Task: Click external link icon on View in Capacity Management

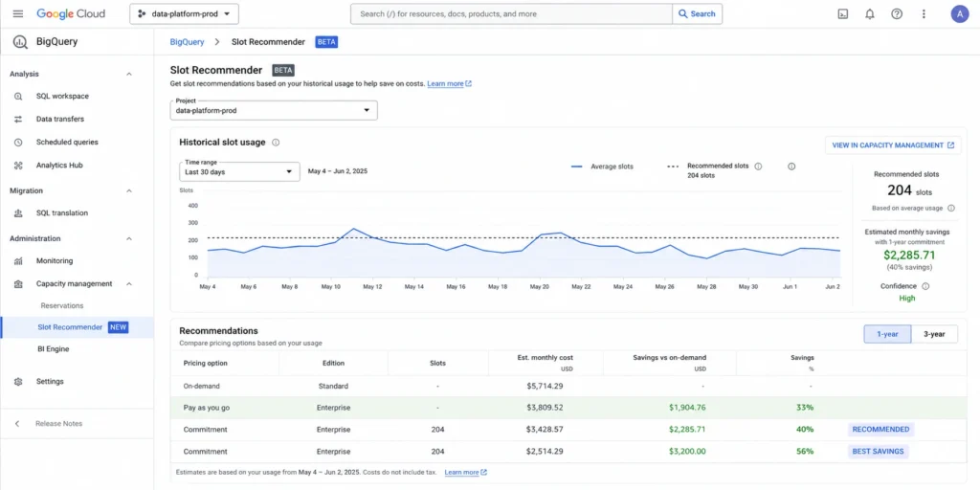Action: [x=950, y=145]
